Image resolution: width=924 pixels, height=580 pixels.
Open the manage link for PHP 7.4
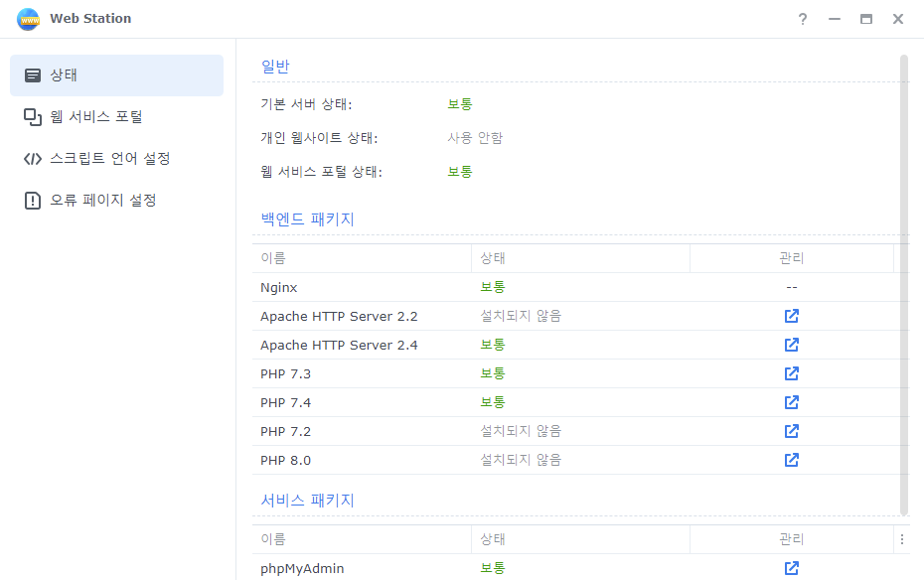coord(792,403)
